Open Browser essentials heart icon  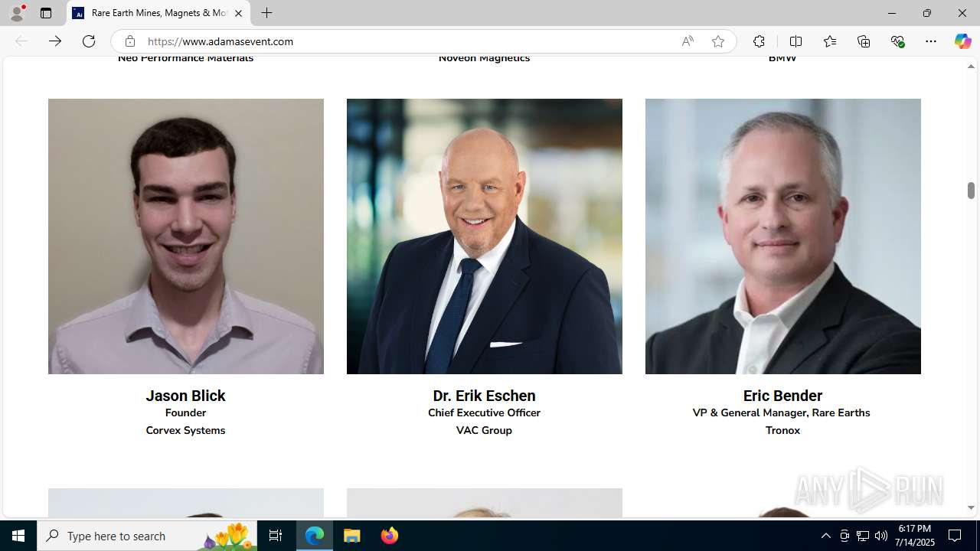click(897, 41)
